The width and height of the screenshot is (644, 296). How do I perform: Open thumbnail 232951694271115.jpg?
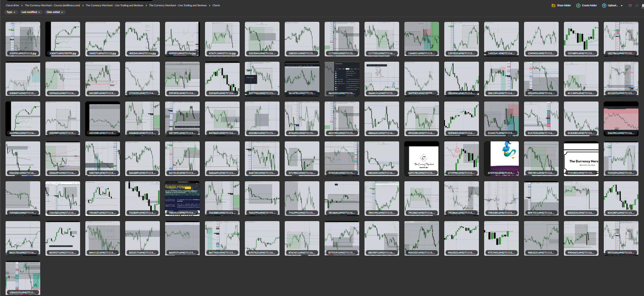pyautogui.click(x=23, y=39)
